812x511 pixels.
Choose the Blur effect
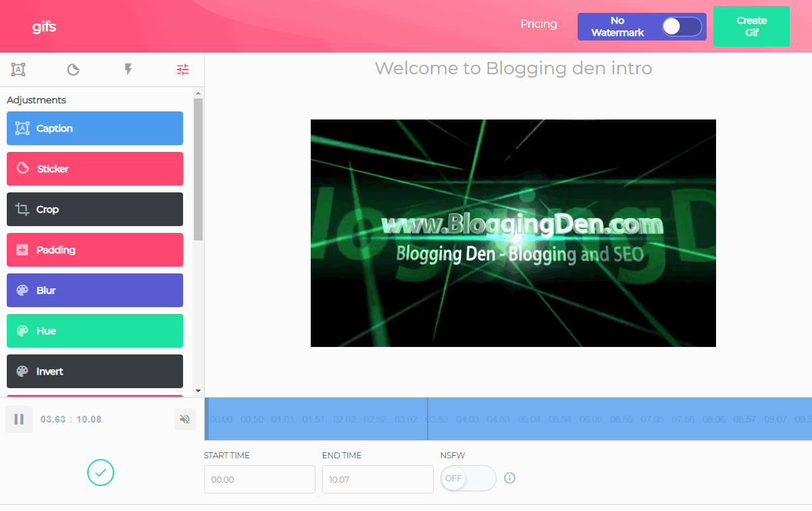point(95,290)
